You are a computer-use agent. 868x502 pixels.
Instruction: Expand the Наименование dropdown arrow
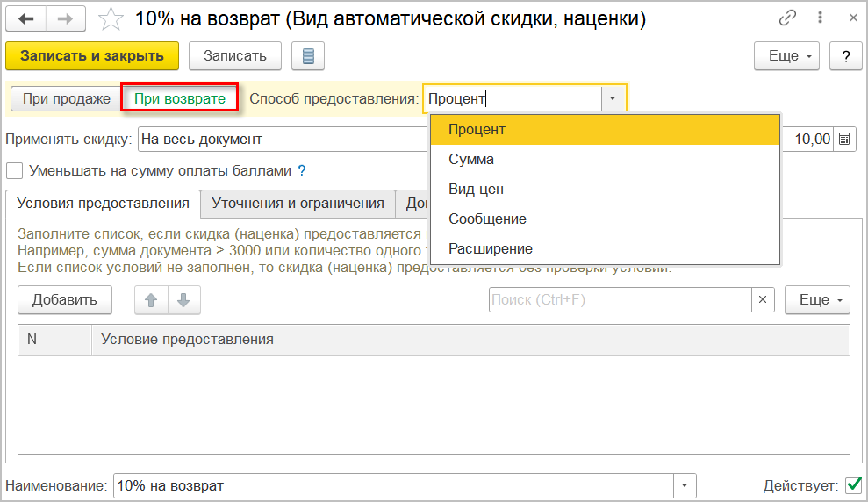pyautogui.click(x=685, y=485)
